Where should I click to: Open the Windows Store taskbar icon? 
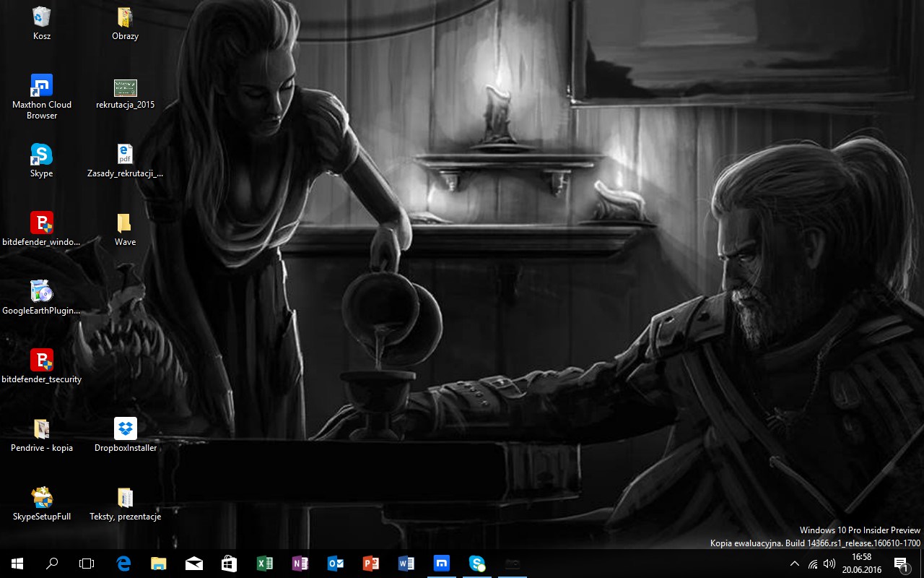point(230,564)
